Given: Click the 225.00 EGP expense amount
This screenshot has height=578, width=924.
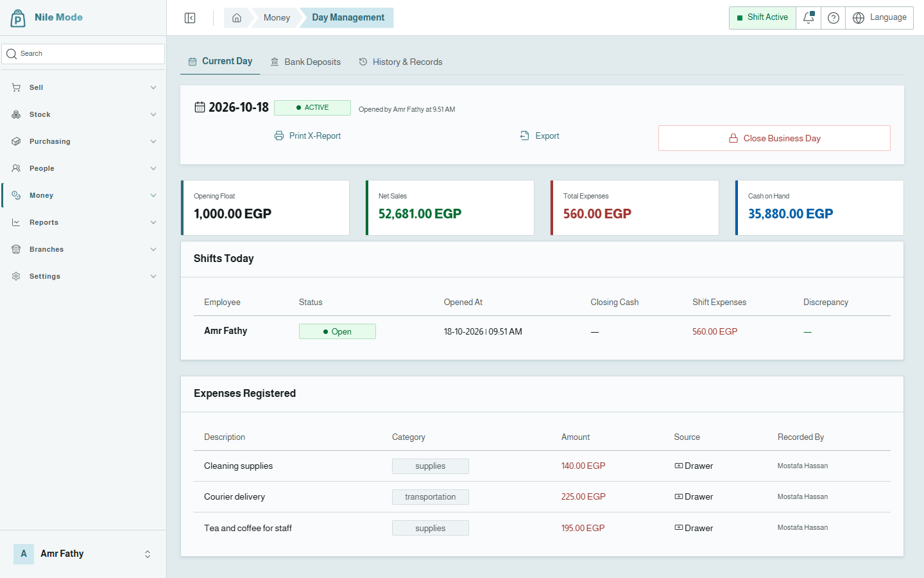Looking at the screenshot, I should [x=583, y=497].
